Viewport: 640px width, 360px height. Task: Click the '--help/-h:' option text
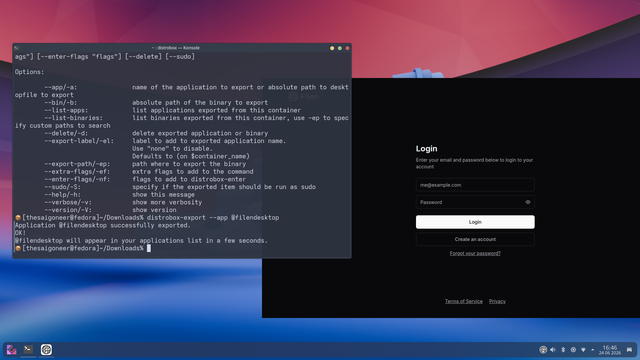(62, 195)
